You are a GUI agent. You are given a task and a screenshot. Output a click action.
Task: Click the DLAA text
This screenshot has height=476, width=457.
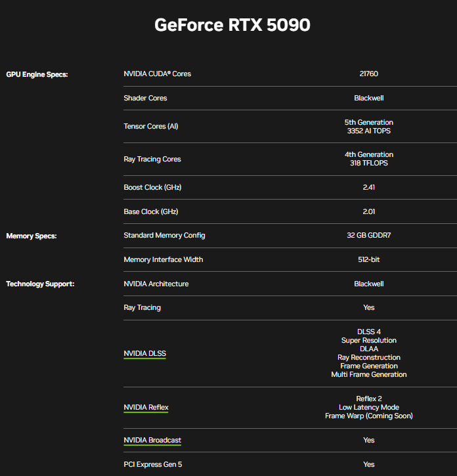(368, 349)
